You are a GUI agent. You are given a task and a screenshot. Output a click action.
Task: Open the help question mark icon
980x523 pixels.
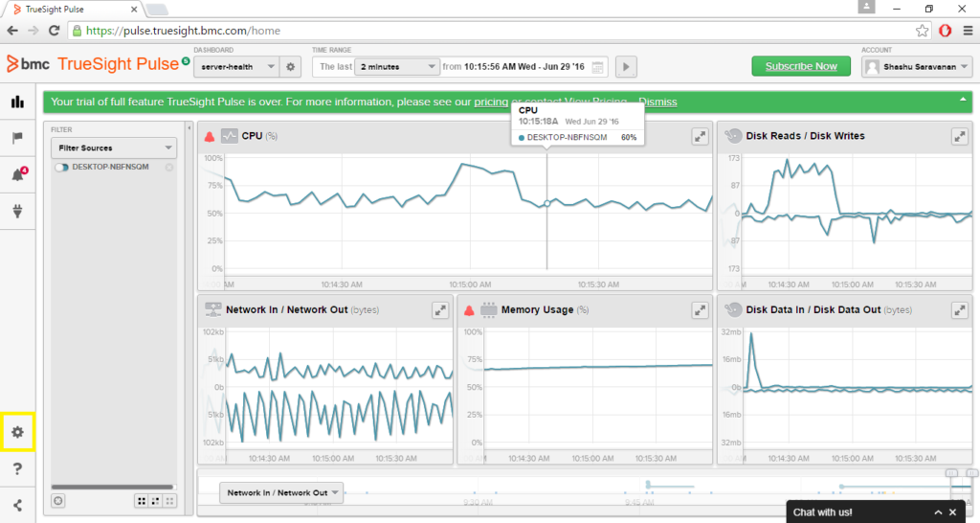(17, 468)
